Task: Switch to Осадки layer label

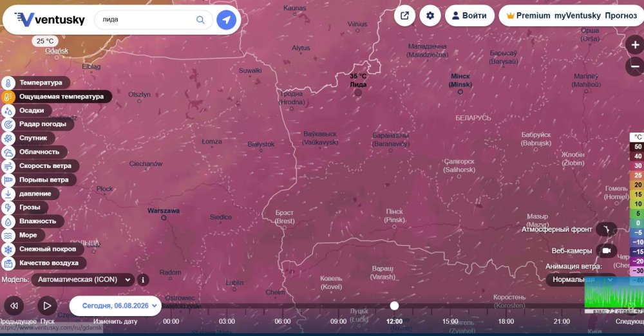Action: point(32,111)
